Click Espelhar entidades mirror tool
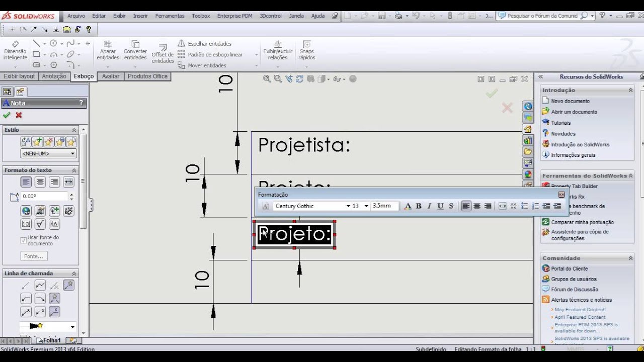The width and height of the screenshot is (644, 362). [x=205, y=44]
